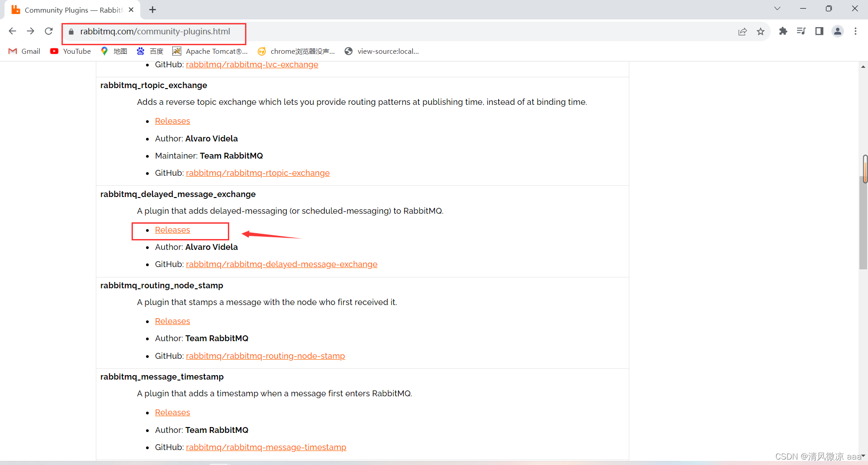This screenshot has width=868, height=465.
Task: Bookmark this tab with the star icon
Action: 760,31
